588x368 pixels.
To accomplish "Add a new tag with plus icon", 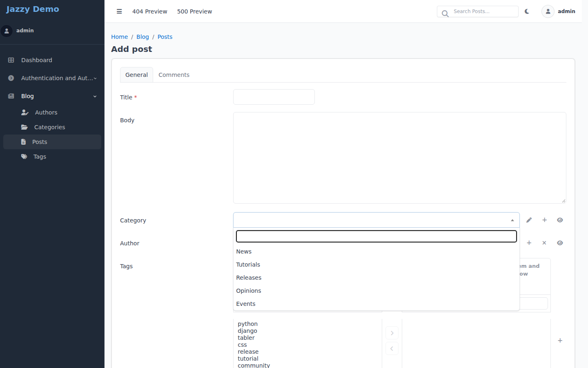I will point(560,341).
